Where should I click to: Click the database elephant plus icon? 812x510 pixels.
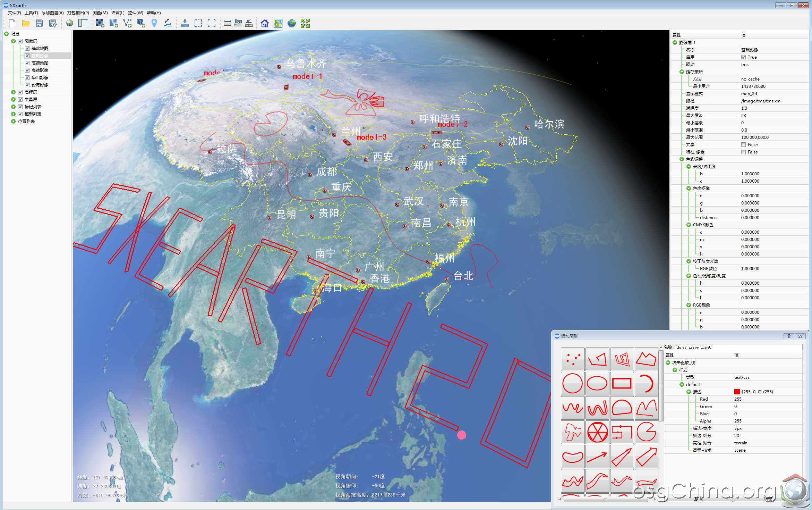pyautogui.click(x=141, y=23)
